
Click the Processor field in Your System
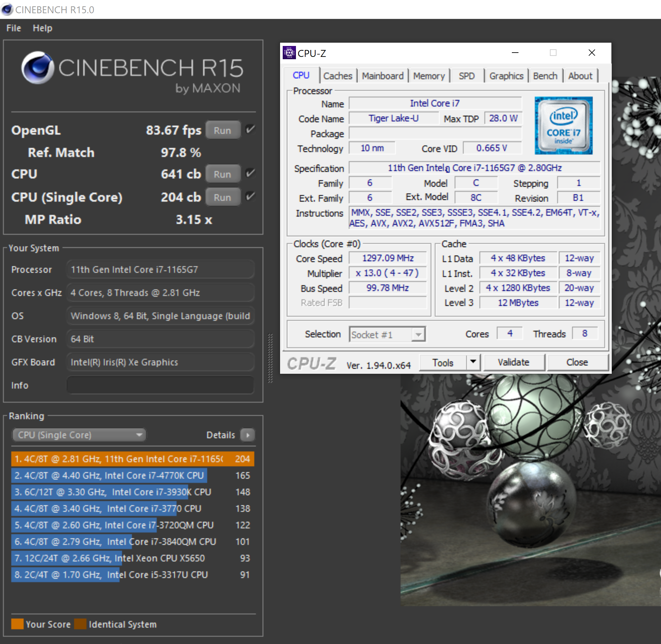(160, 270)
